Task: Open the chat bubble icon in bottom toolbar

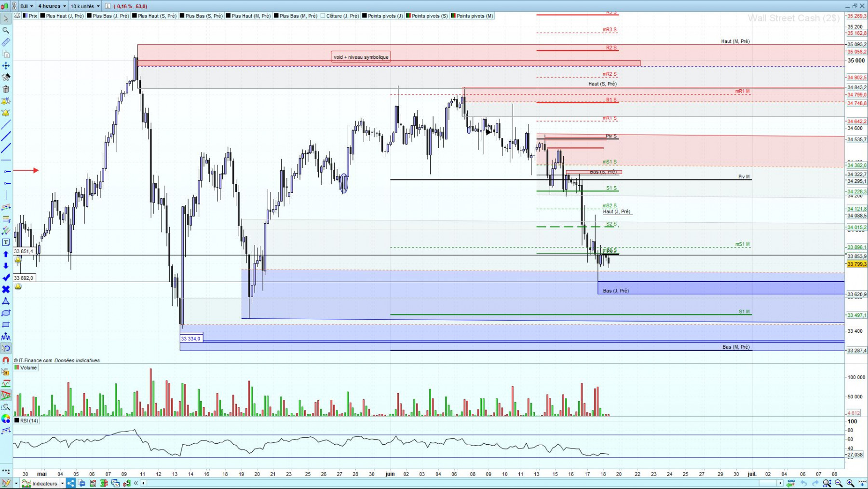Action: click(x=81, y=483)
